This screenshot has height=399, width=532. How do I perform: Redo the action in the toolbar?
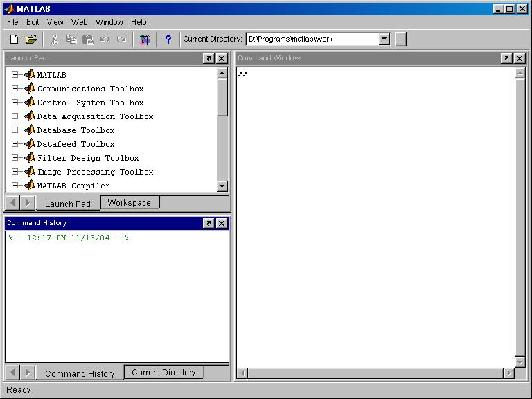point(121,39)
